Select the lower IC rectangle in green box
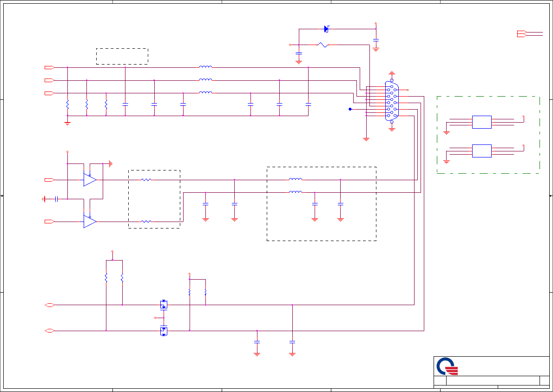This screenshot has height=392, width=553. 482,151
